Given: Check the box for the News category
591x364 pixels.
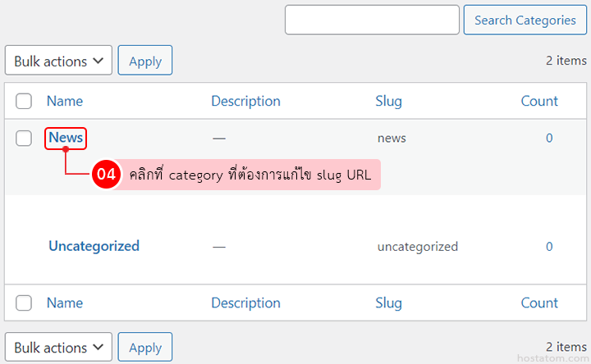Looking at the screenshot, I should (24, 138).
